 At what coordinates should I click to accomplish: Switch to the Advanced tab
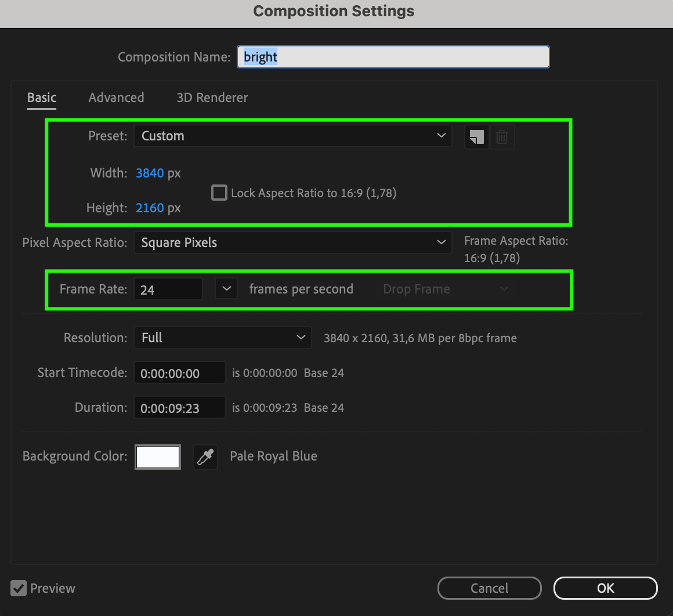(116, 98)
